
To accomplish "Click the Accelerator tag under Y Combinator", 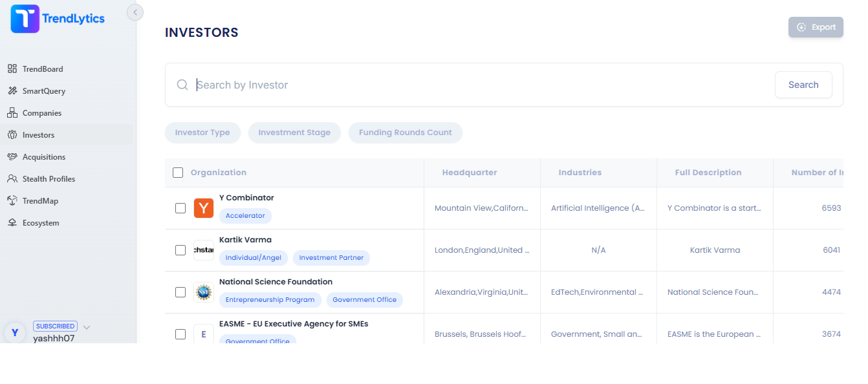I will (x=245, y=216).
